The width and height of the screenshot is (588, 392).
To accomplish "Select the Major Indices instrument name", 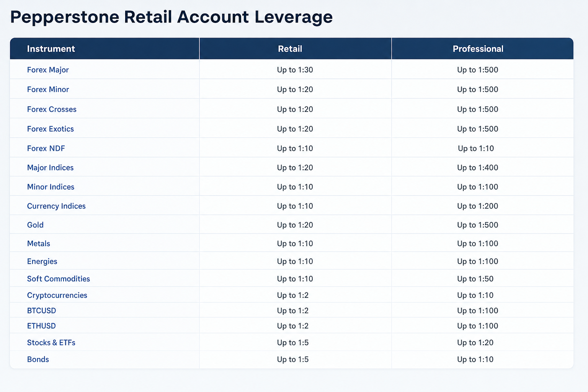I will pyautogui.click(x=50, y=167).
